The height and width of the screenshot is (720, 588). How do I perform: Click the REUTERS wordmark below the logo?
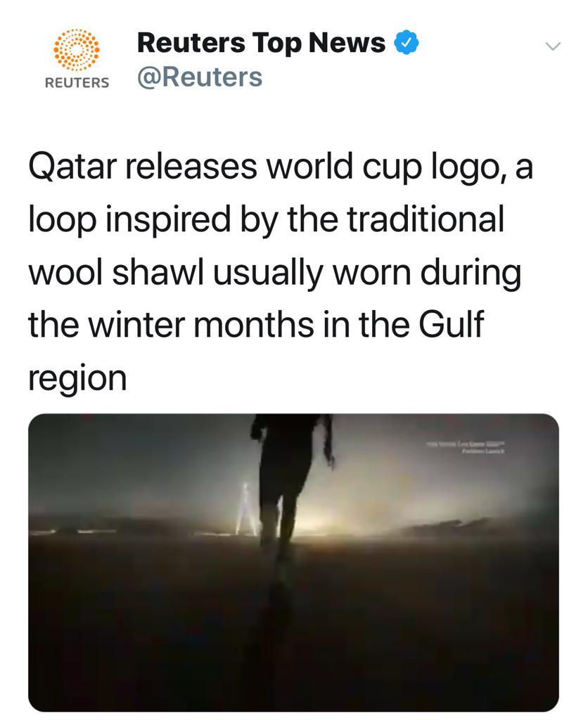pos(77,83)
